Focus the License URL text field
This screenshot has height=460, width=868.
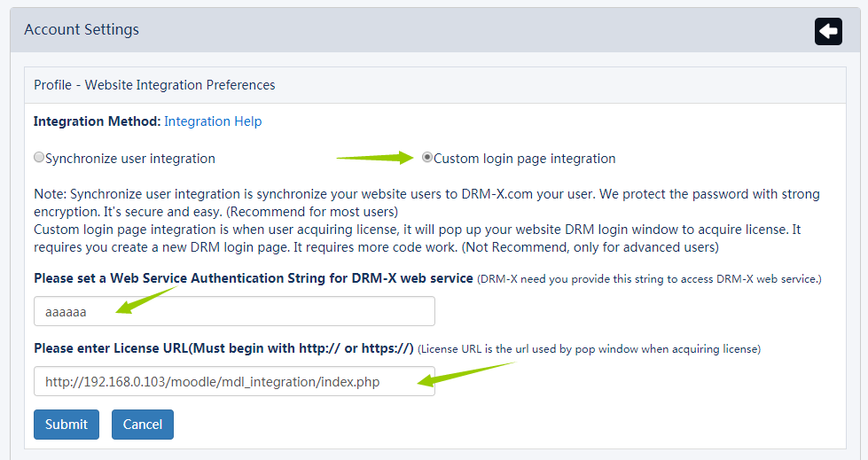coord(234,381)
